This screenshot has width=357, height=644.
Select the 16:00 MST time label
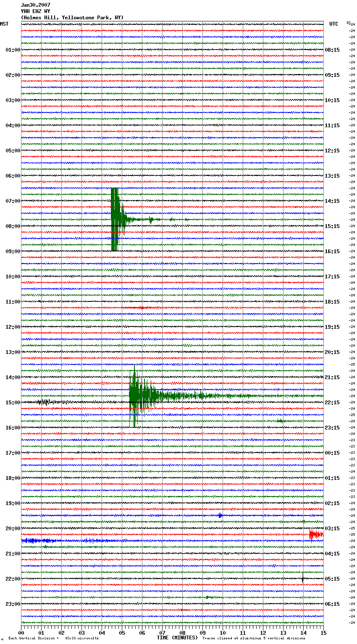13,428
